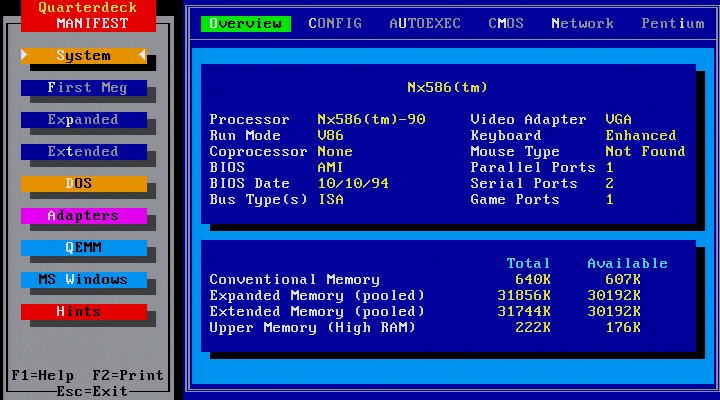720x400 pixels.
Task: Click the Video Adapter value VGA
Action: pos(619,119)
